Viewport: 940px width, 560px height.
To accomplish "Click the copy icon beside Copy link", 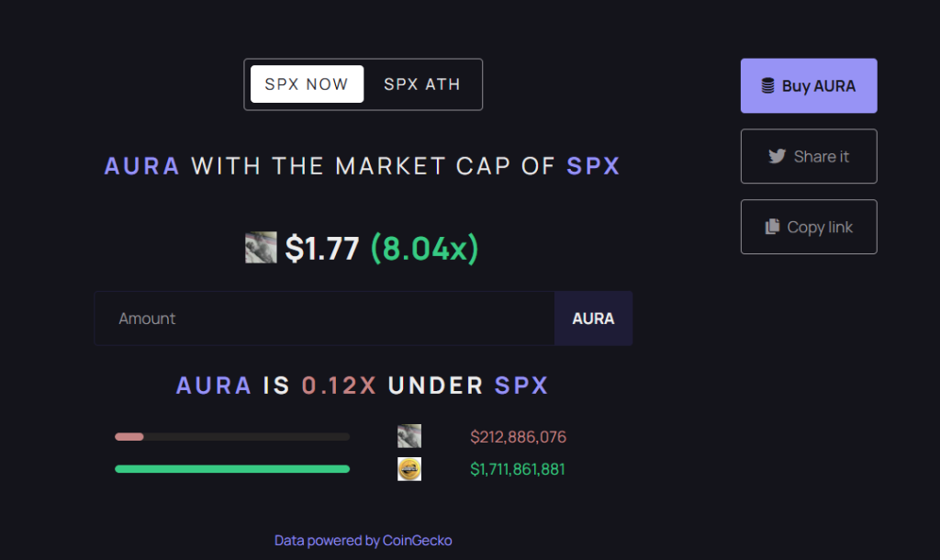I will tap(772, 227).
